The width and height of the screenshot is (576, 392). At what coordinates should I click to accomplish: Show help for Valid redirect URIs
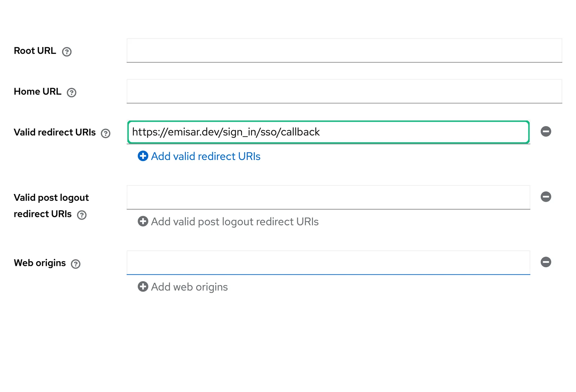point(106,133)
